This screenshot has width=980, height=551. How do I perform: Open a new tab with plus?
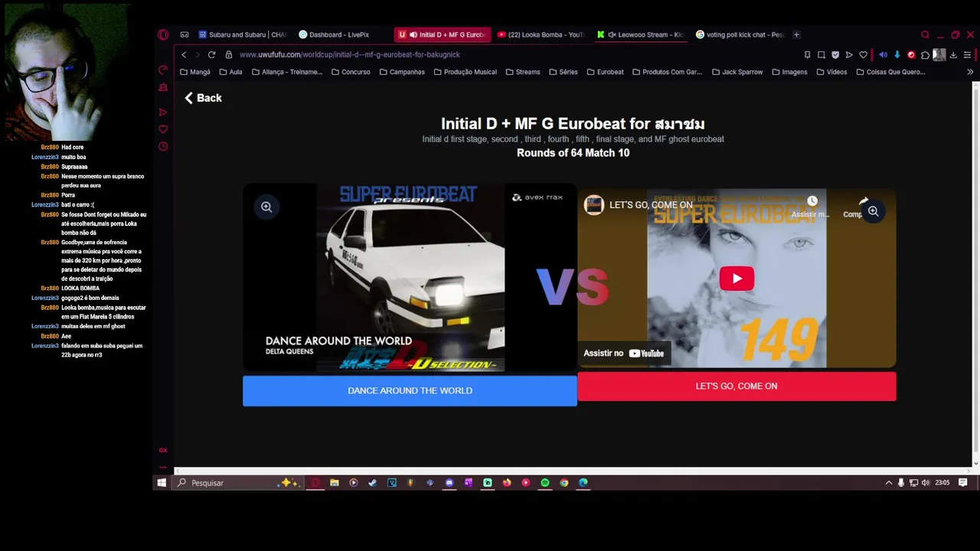pos(796,34)
